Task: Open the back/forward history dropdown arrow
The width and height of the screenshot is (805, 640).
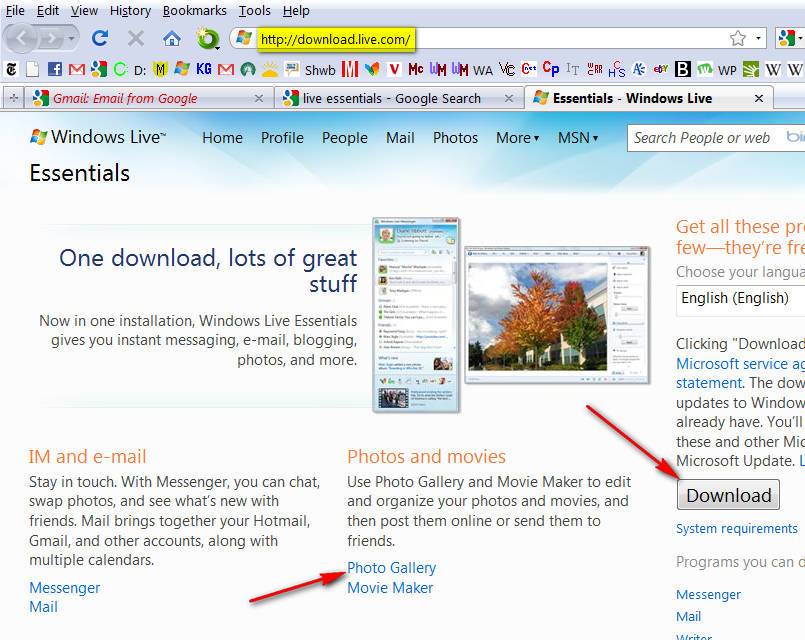Action: pos(71,38)
